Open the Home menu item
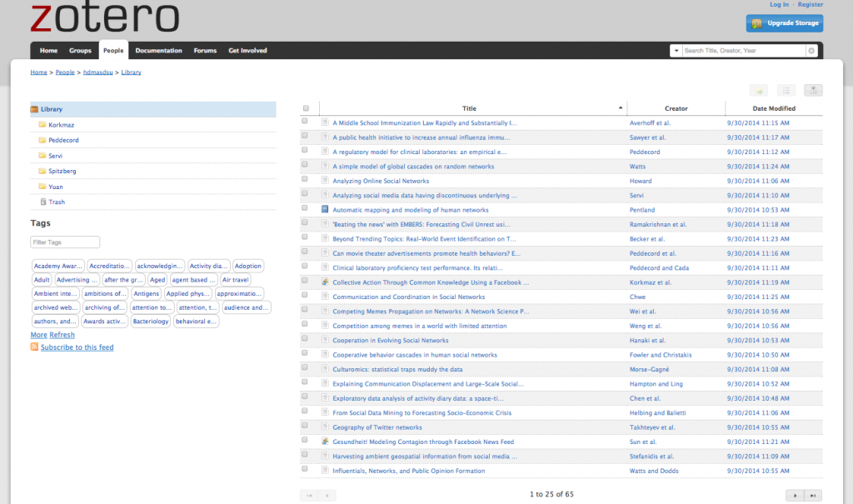This screenshot has width=853, height=504. click(x=48, y=51)
